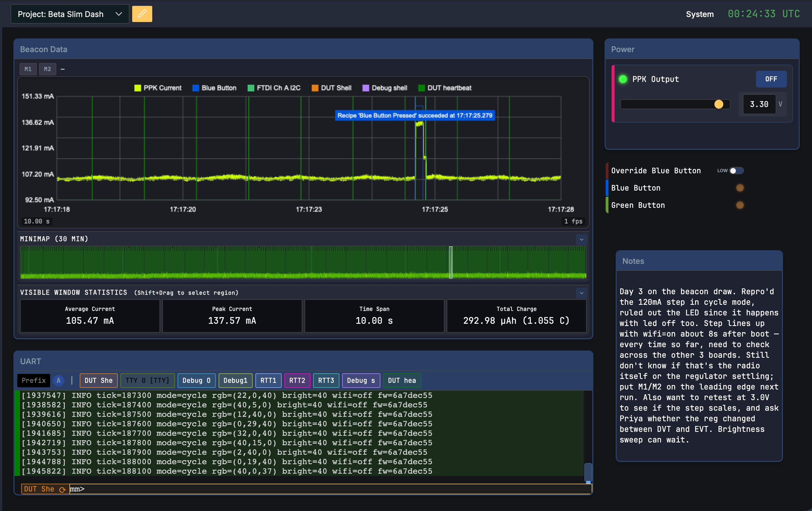Click the yellow pencil edit button
The width and height of the screenshot is (812, 511).
point(142,14)
